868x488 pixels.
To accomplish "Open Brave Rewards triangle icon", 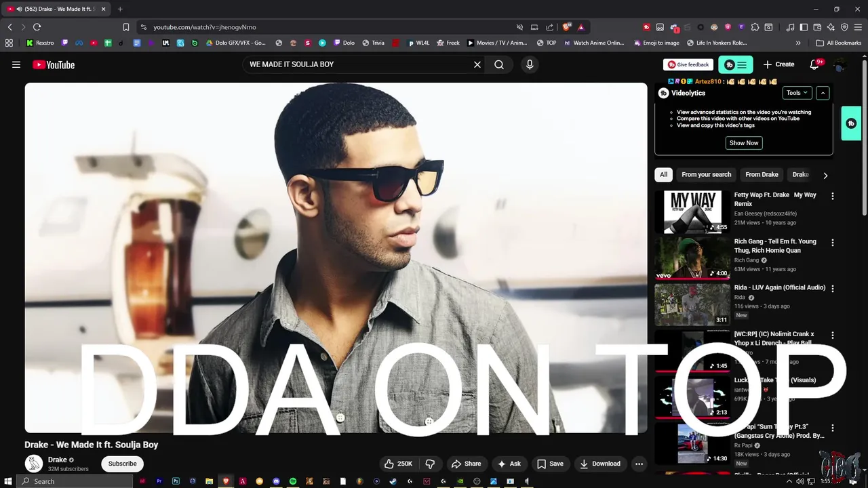I will coord(581,27).
